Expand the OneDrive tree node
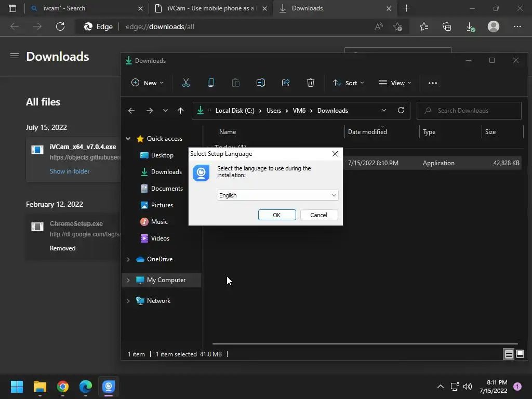The width and height of the screenshot is (532, 399). coord(128,259)
